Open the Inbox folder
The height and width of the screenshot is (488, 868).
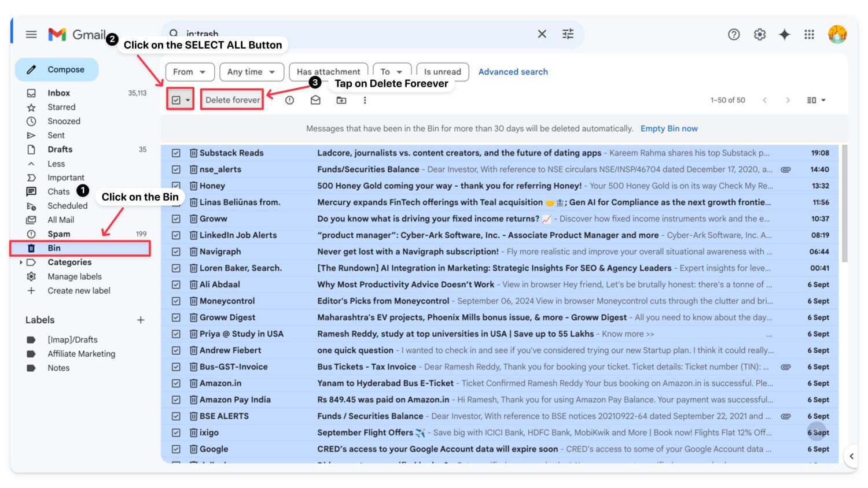coord(58,93)
